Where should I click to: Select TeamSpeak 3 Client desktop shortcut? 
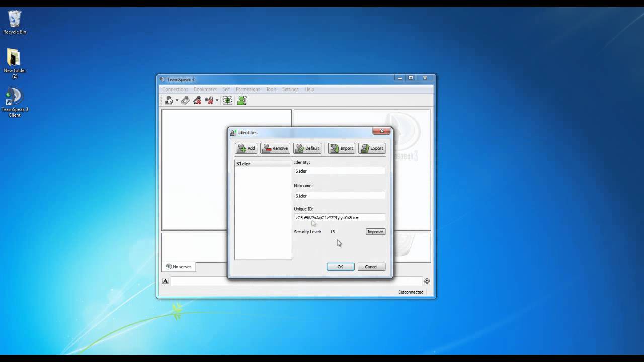click(15, 103)
